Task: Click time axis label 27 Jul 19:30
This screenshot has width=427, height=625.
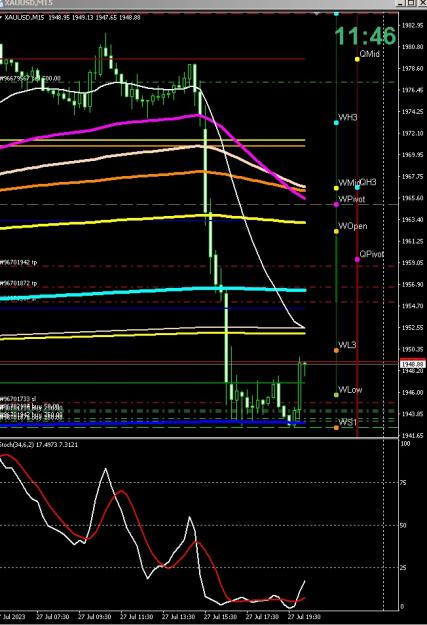Action: 304,617
